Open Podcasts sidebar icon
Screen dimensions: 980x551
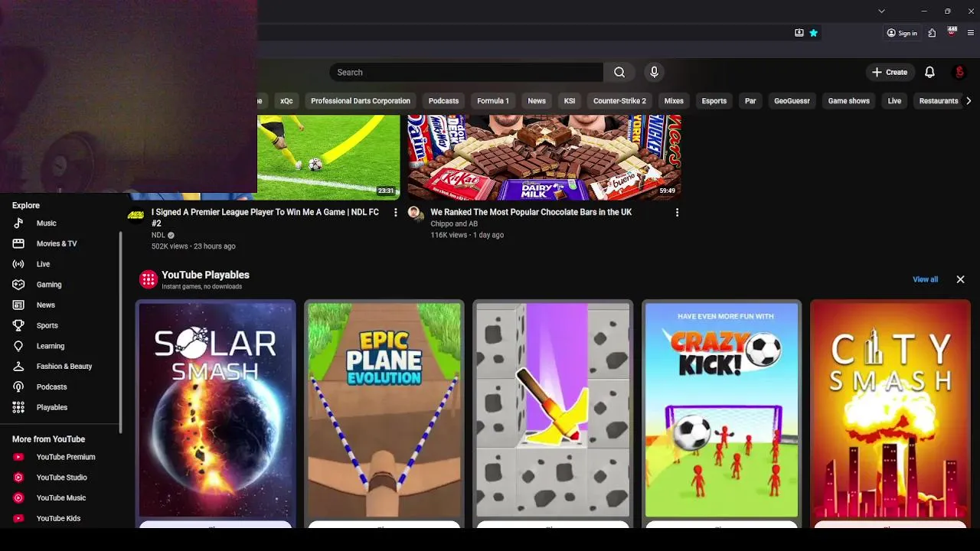coord(19,387)
